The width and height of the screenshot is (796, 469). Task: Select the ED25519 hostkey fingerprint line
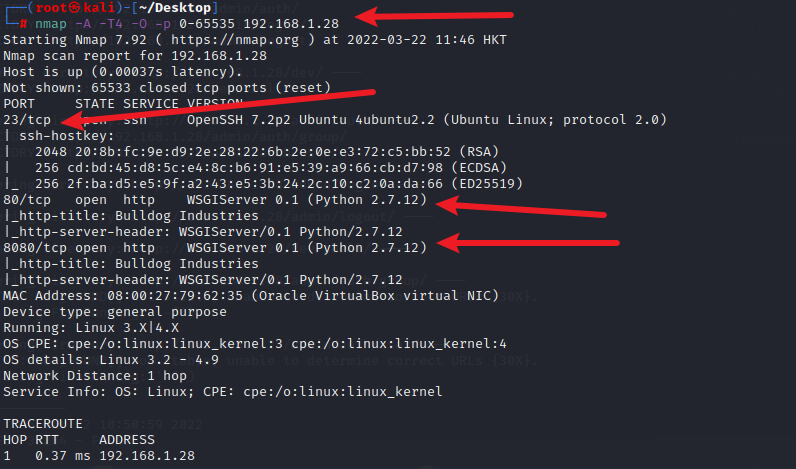(279, 184)
